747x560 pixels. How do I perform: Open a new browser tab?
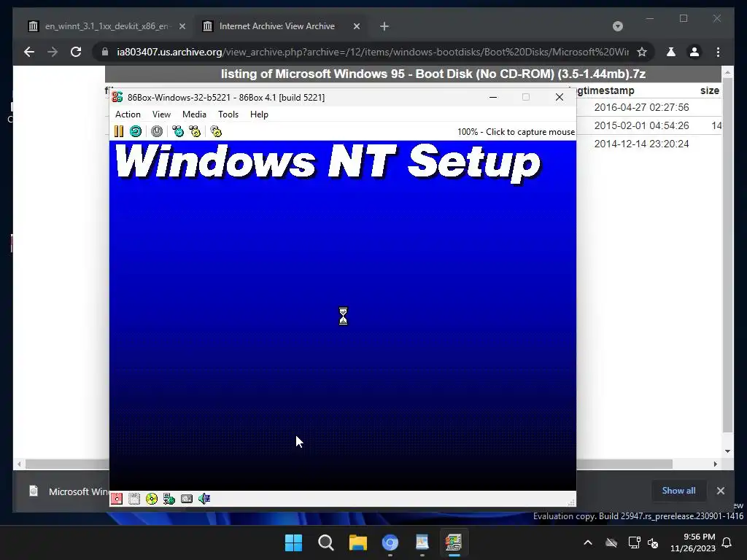(x=384, y=26)
